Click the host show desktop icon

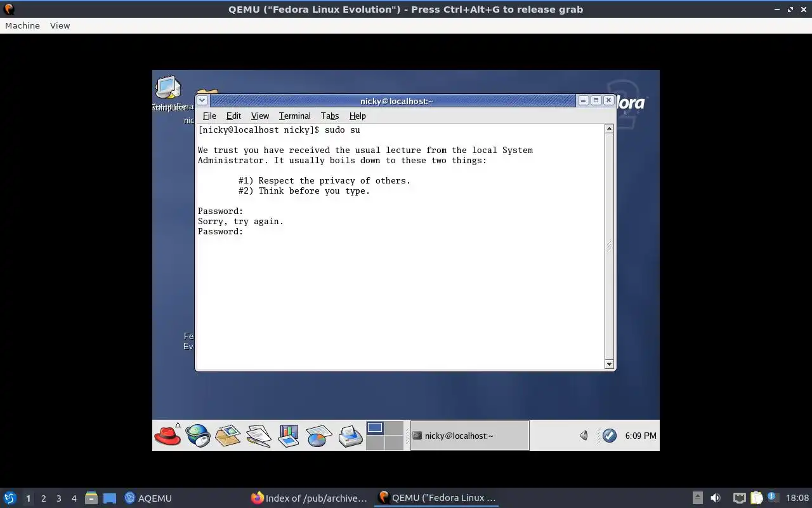tap(110, 498)
